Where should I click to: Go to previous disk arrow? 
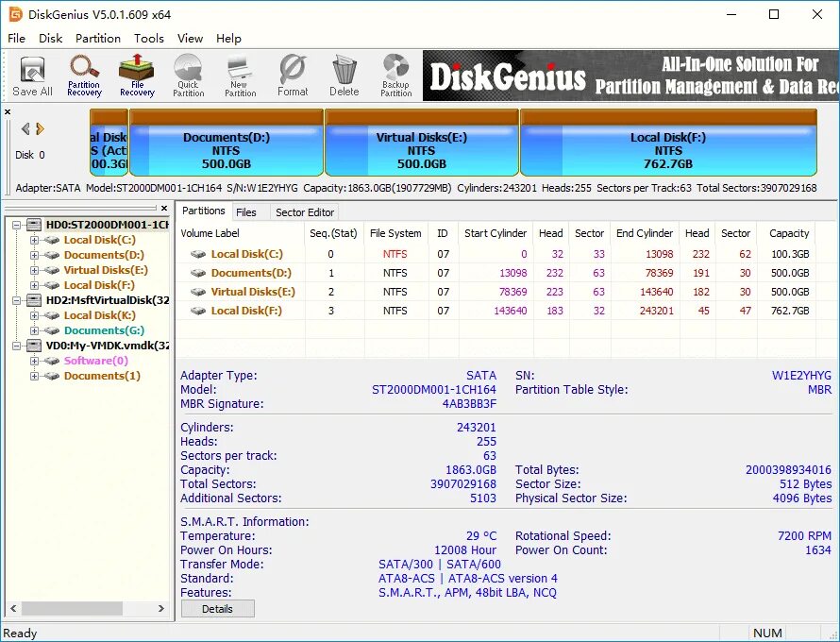pos(25,128)
